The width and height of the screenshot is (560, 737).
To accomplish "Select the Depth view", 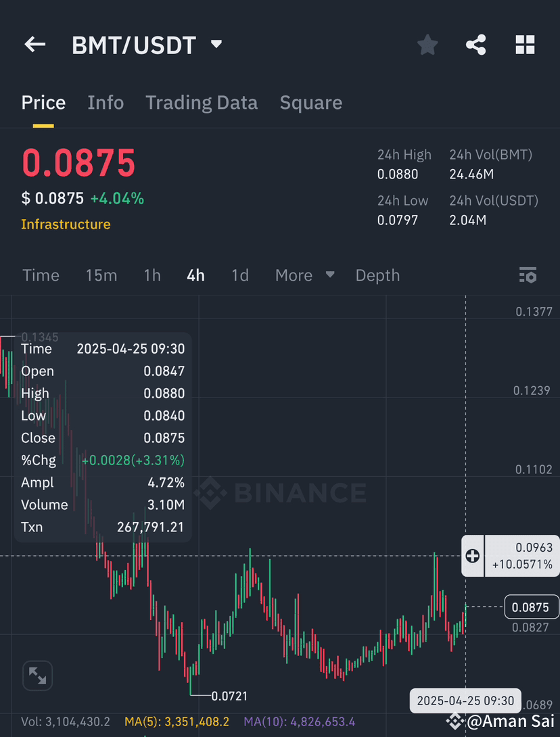I will 377,275.
